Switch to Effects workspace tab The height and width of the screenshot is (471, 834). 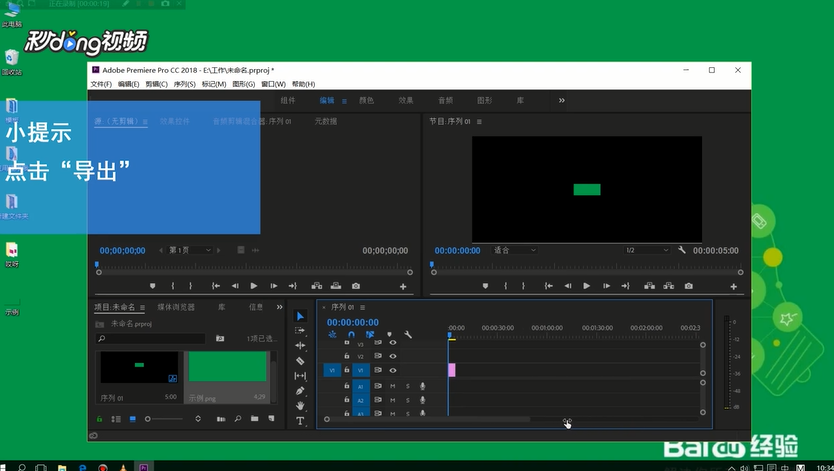(x=406, y=100)
